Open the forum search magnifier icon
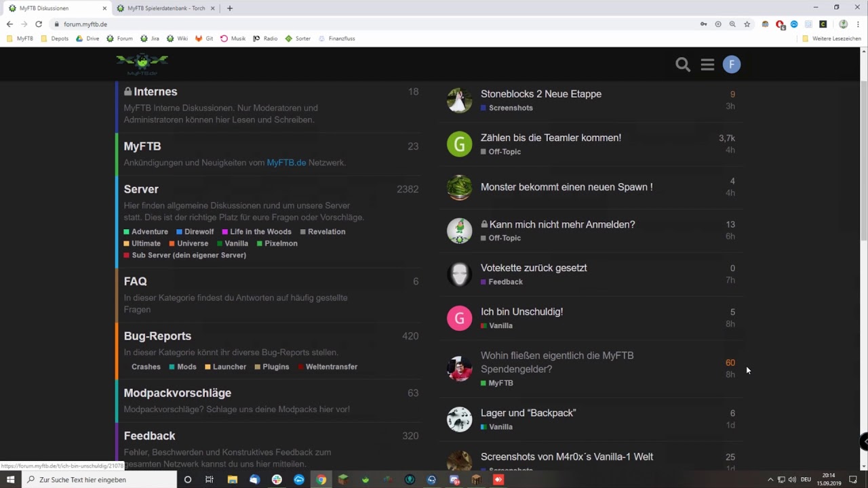 tap(683, 64)
